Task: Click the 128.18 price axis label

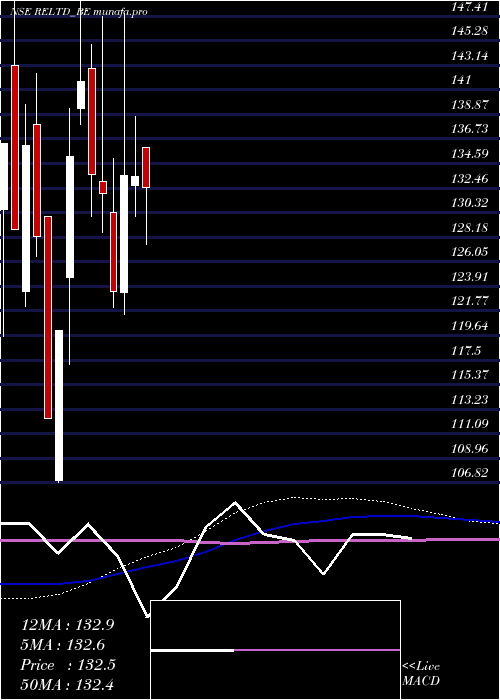Action: click(x=469, y=228)
